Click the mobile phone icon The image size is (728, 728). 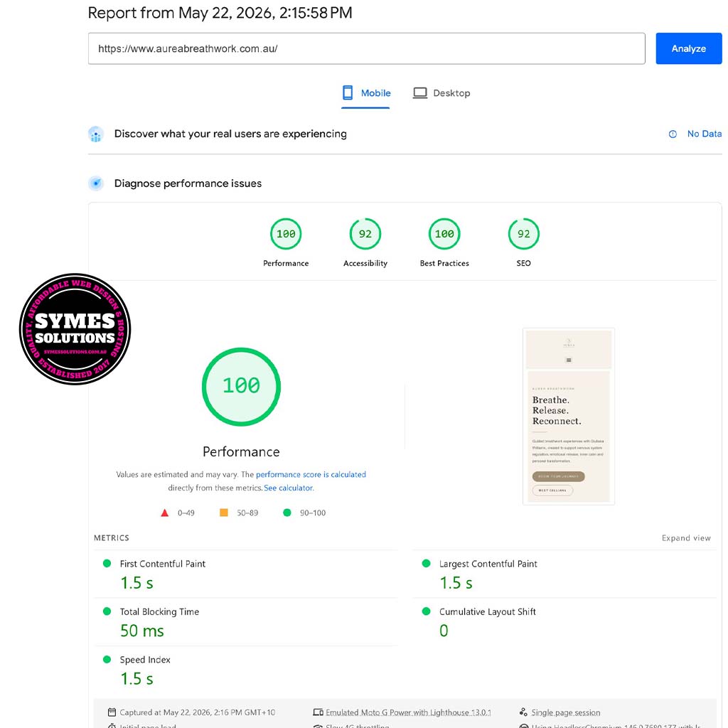pyautogui.click(x=348, y=93)
